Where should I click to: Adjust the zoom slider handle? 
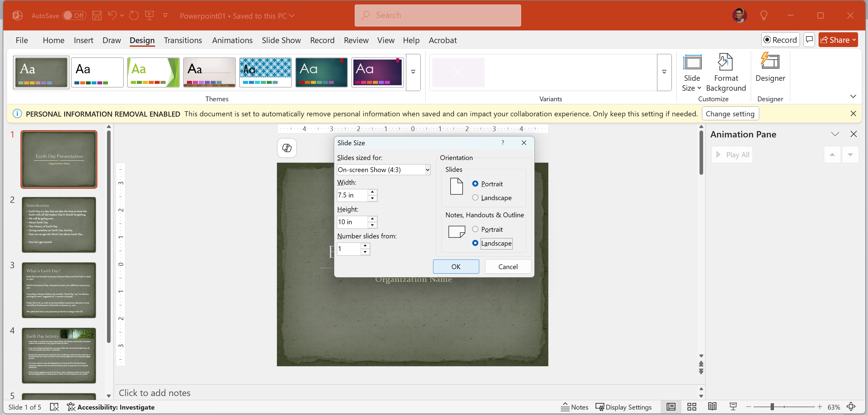click(772, 407)
